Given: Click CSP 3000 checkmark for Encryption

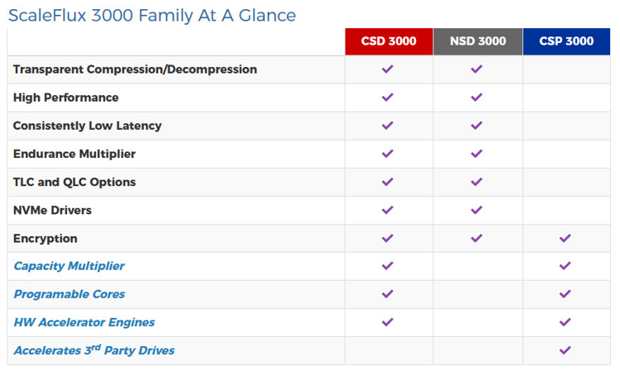Looking at the screenshot, I should (x=565, y=238).
